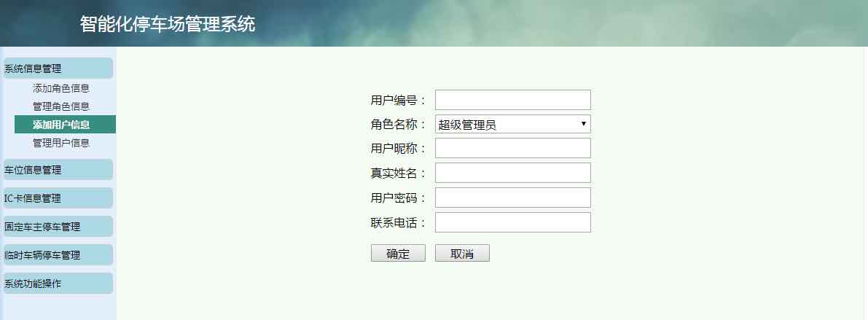Expand the 车位信息管理 menu

point(58,170)
